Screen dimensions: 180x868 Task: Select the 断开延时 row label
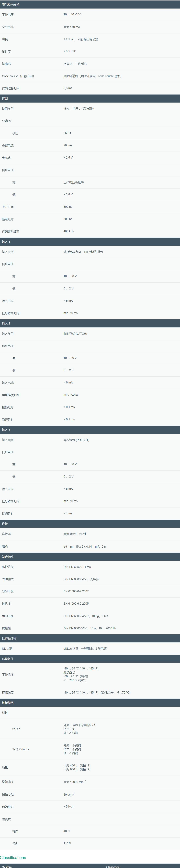tap(8, 420)
